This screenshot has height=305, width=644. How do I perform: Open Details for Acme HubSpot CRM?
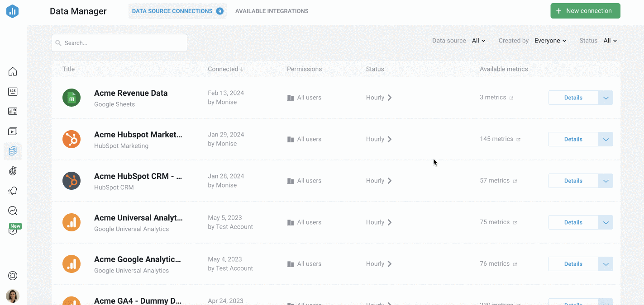[573, 181]
